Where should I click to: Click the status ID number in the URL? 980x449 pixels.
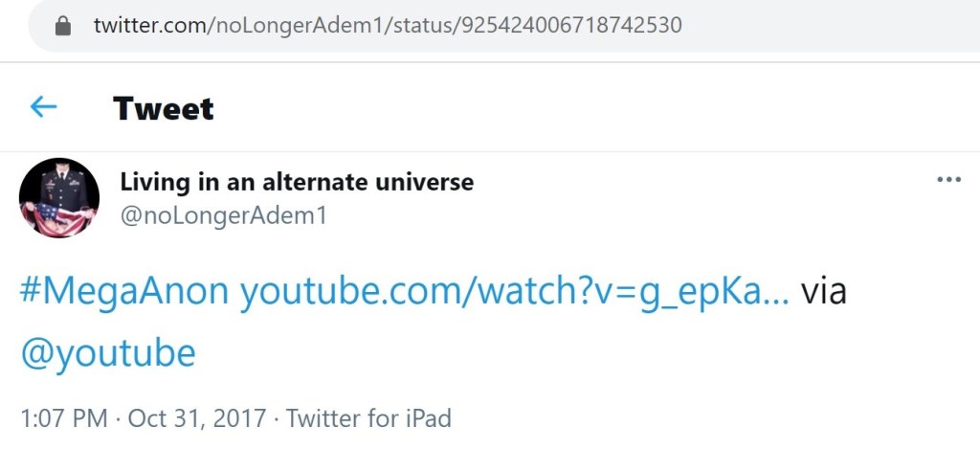(x=571, y=26)
